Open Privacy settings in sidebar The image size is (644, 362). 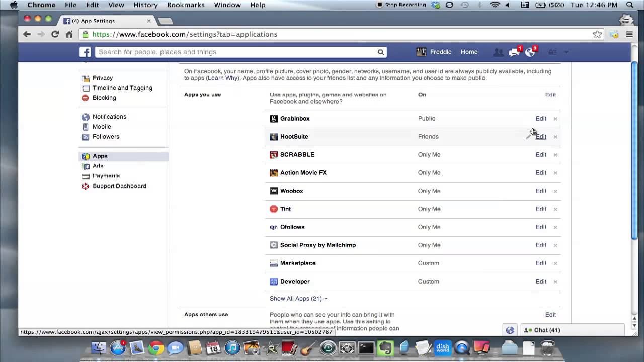[103, 78]
